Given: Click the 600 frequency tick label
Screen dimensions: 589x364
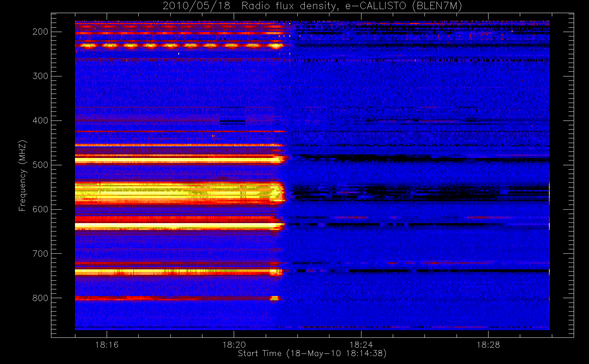Looking at the screenshot, I should [x=40, y=209].
